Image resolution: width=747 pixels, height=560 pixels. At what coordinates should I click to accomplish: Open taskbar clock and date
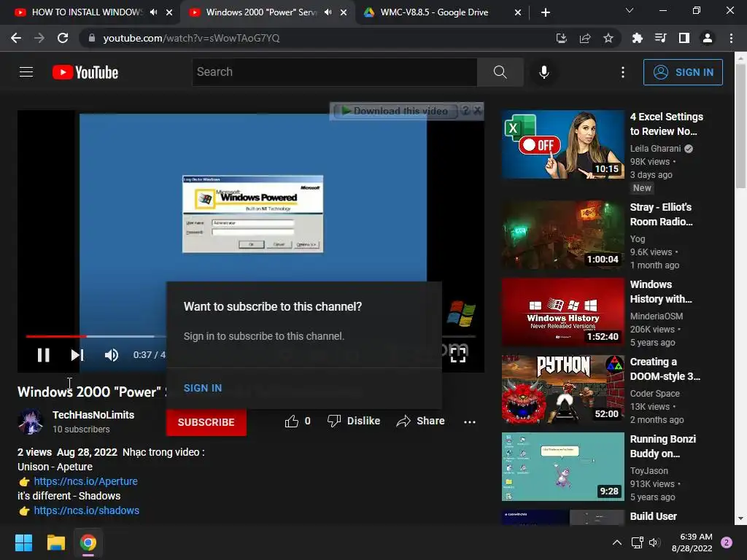click(x=692, y=542)
